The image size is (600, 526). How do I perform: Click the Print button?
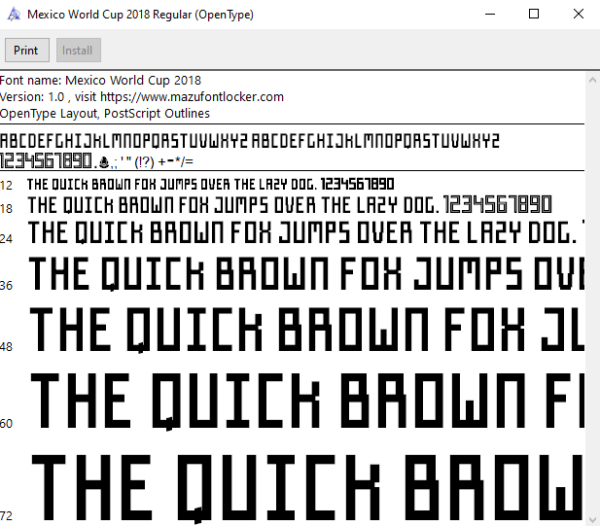[27, 50]
